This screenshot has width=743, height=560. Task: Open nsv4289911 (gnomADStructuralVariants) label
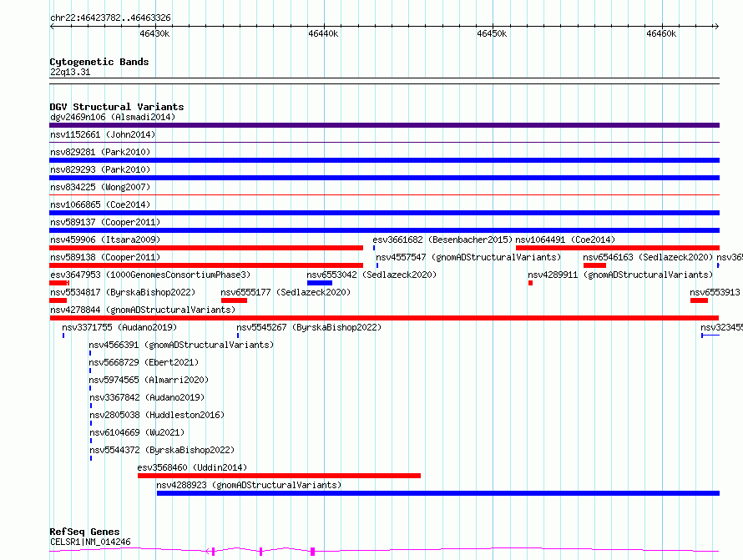click(620, 275)
